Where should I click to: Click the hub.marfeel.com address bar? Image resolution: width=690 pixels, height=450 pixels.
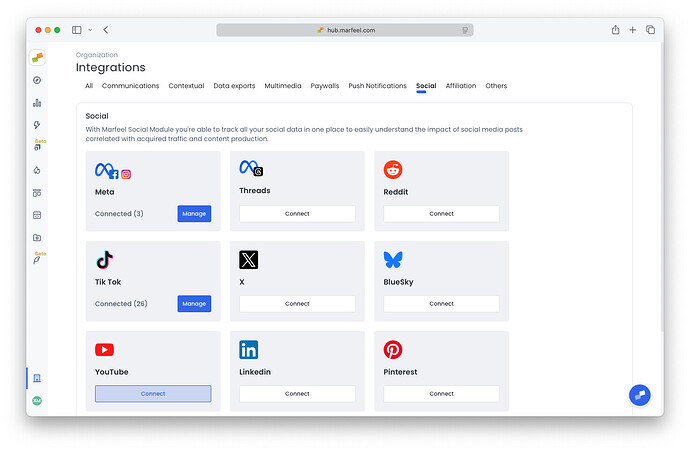point(345,30)
